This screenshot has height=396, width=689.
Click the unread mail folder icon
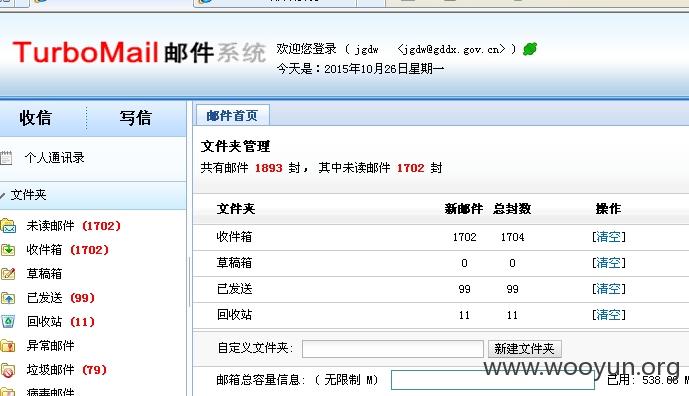click(8, 226)
